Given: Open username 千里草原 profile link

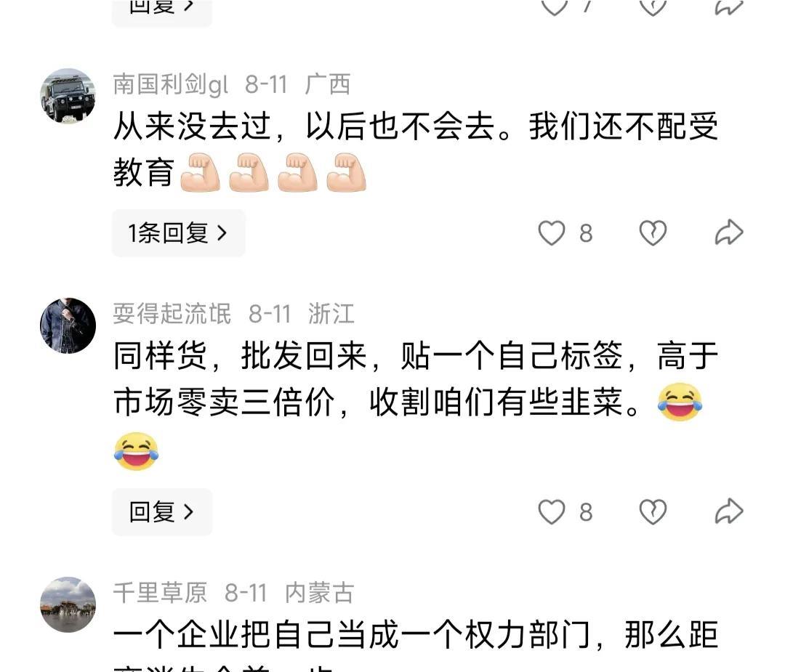Looking at the screenshot, I should click(160, 593).
